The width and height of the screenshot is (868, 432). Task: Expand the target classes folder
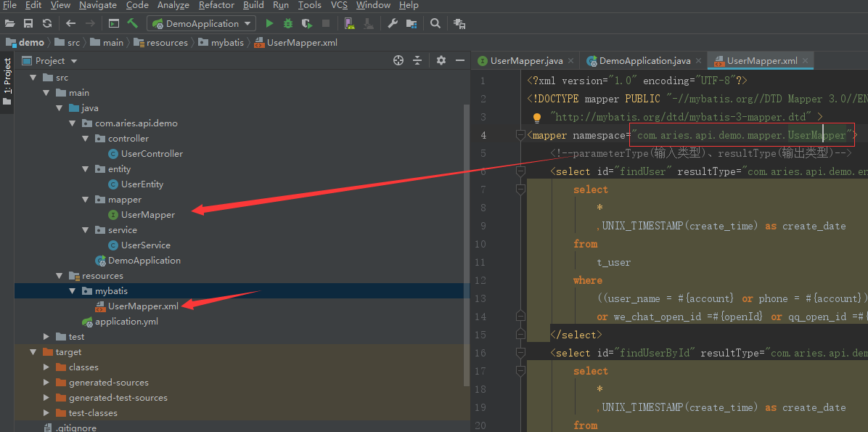click(x=46, y=367)
